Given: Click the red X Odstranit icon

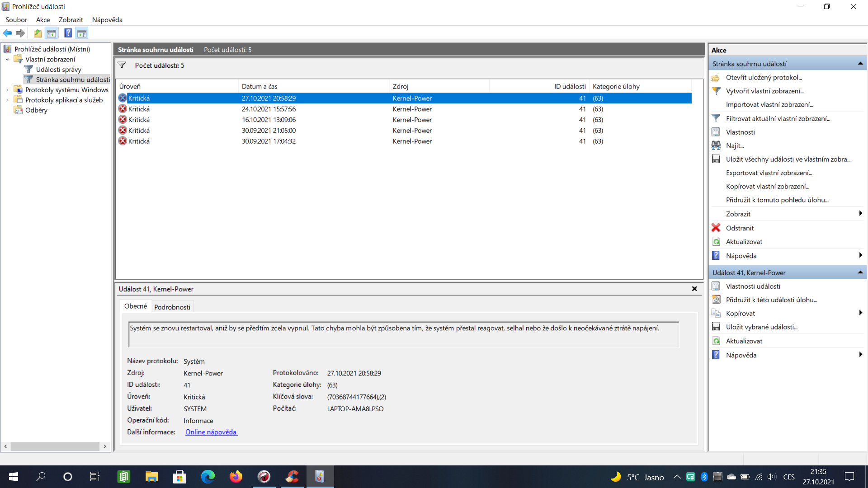Looking at the screenshot, I should (x=716, y=228).
